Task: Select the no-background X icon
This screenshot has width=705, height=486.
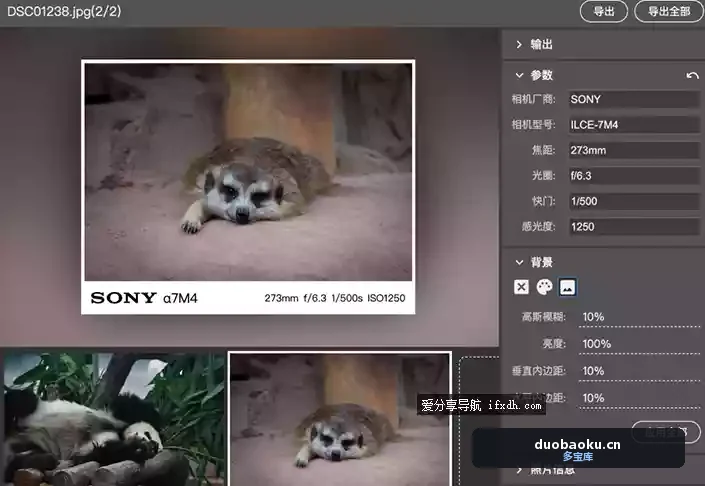Action: click(x=522, y=287)
